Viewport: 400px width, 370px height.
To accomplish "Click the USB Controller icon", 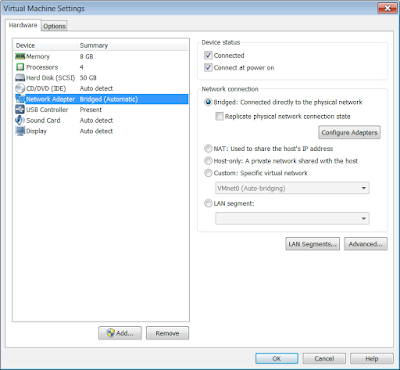I will (x=20, y=110).
